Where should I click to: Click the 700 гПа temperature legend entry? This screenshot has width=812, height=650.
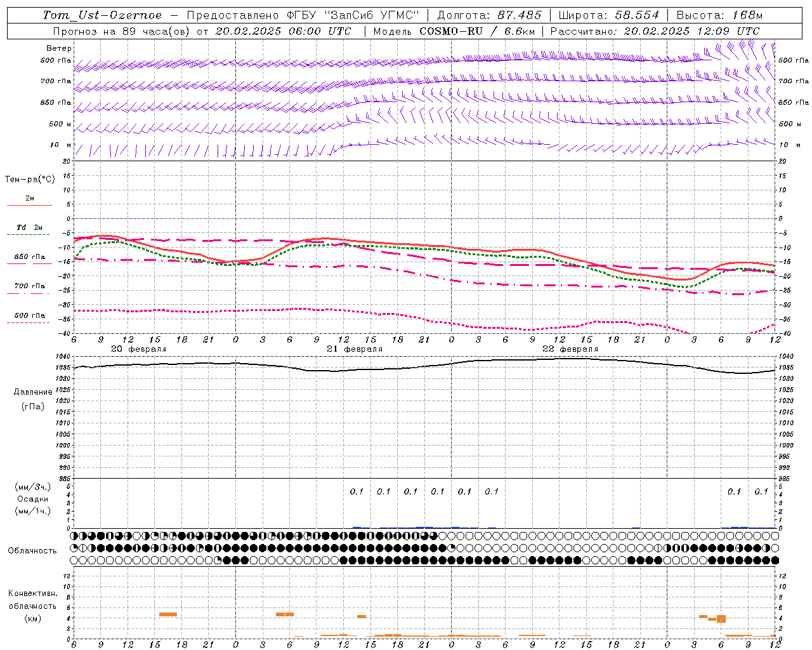[x=30, y=286]
